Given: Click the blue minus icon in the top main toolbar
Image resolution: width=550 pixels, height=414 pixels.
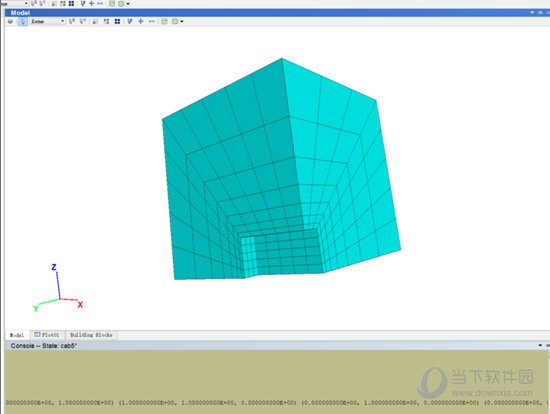Looking at the screenshot, I should [x=100, y=4].
